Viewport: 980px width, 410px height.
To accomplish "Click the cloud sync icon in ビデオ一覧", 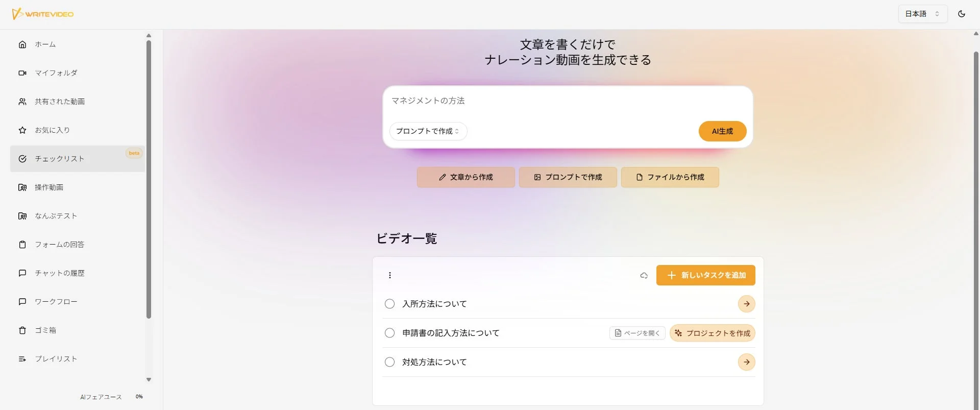I will tap(644, 275).
